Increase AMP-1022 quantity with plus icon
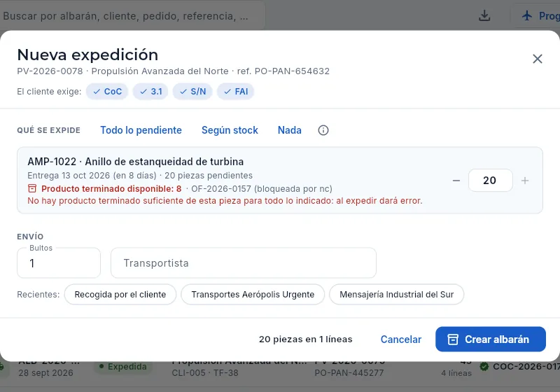This screenshot has width=560, height=392. [524, 181]
